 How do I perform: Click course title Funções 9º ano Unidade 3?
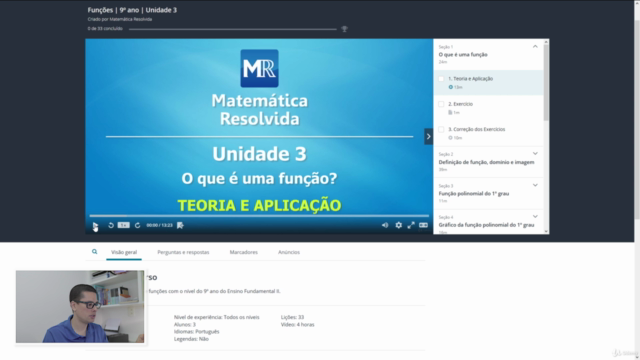click(x=132, y=10)
